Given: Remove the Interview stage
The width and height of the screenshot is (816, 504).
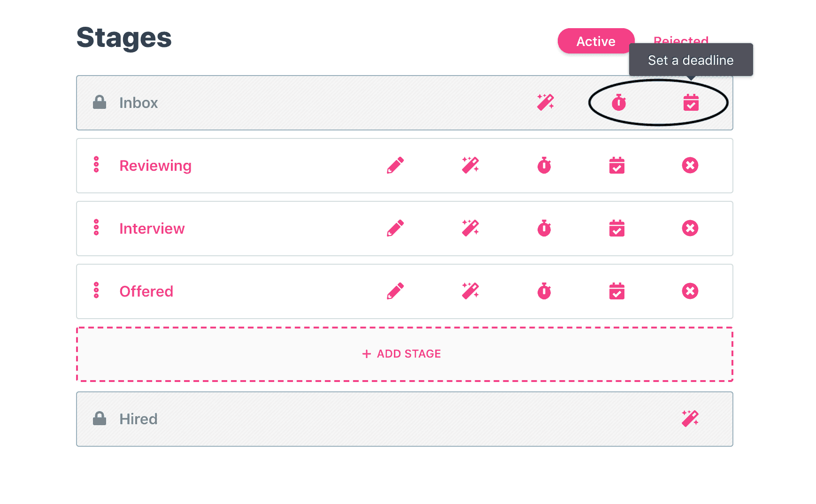Looking at the screenshot, I should [x=690, y=228].
